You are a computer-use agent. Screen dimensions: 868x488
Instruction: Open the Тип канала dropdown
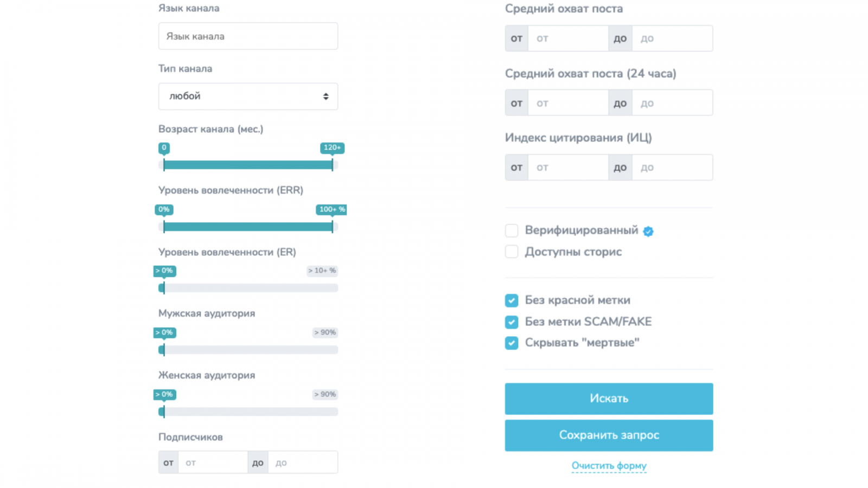click(248, 97)
